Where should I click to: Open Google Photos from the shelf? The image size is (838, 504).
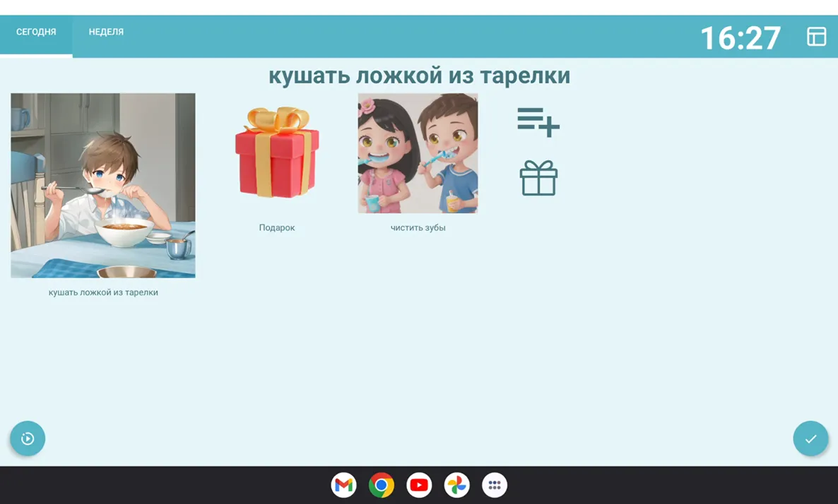pos(457,486)
